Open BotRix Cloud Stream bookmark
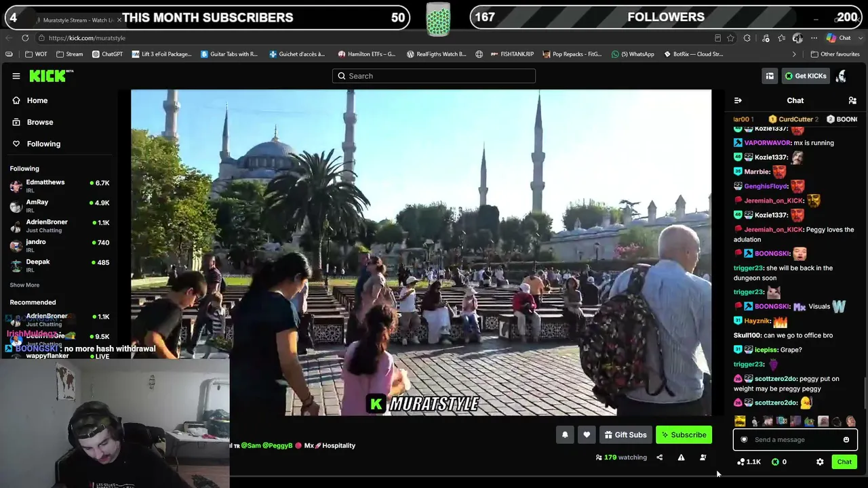868x488 pixels. (x=693, y=54)
